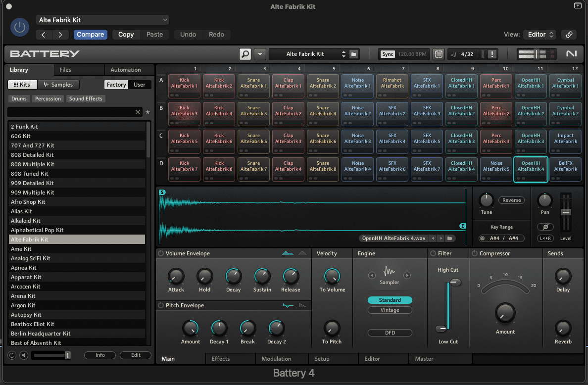588x385 pixels.
Task: Clear the library search field
Action: point(138,112)
